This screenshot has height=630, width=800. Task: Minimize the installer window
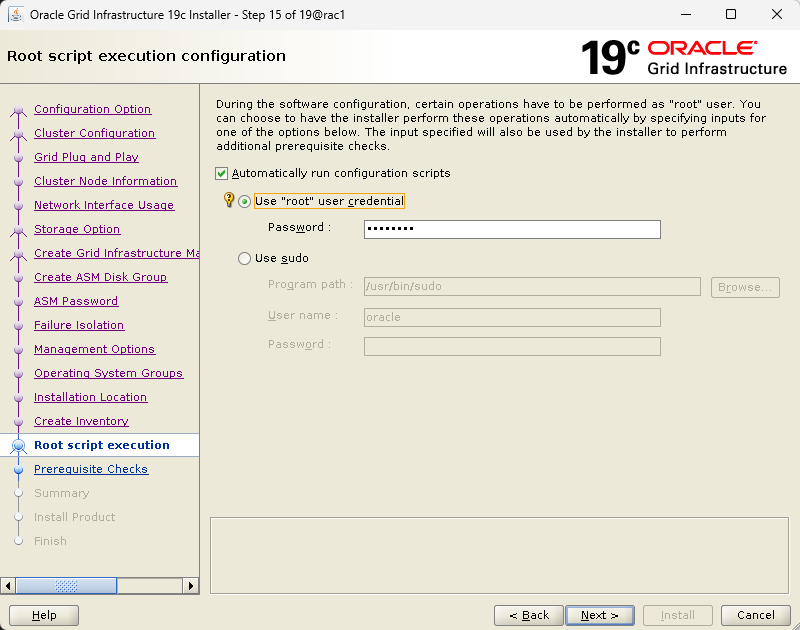tap(686, 14)
